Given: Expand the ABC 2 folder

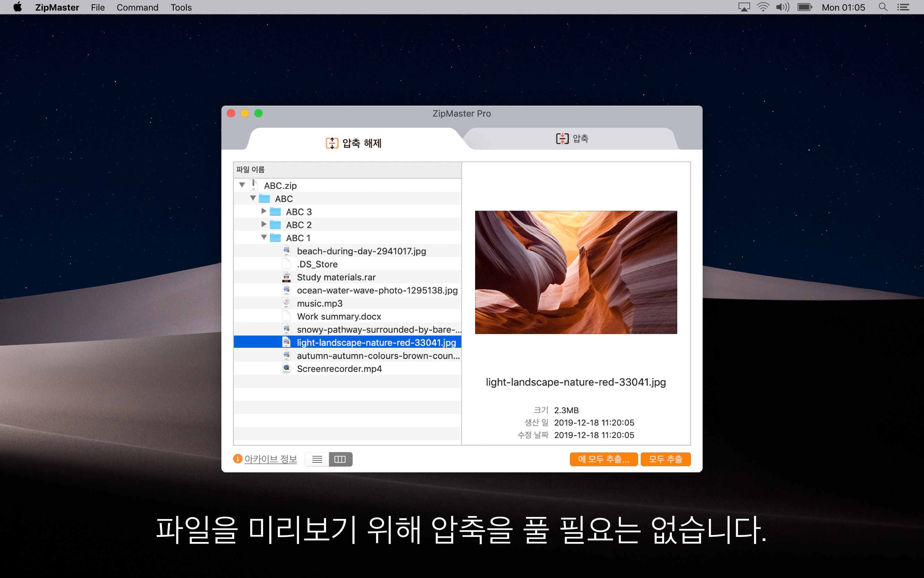Looking at the screenshot, I should click(x=263, y=224).
